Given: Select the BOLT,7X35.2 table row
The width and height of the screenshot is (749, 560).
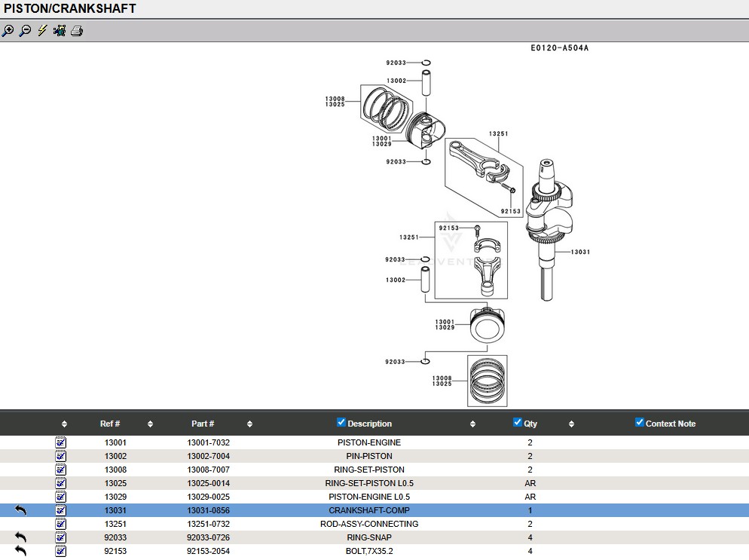Looking at the screenshot, I should (369, 551).
